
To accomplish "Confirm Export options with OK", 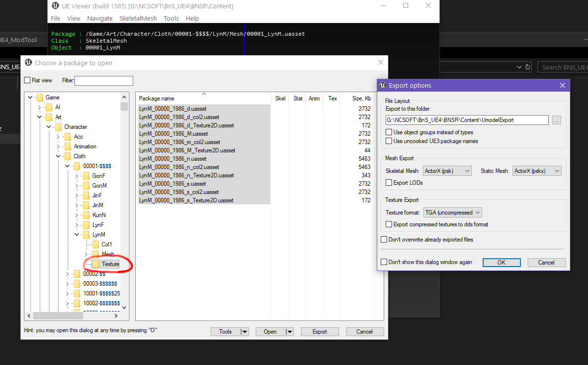I will (501, 263).
